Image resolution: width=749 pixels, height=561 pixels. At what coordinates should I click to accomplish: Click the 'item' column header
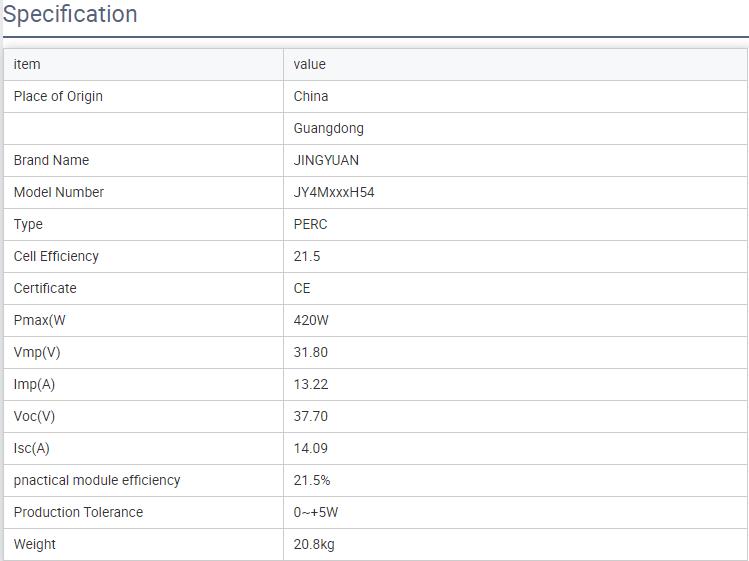(27, 64)
